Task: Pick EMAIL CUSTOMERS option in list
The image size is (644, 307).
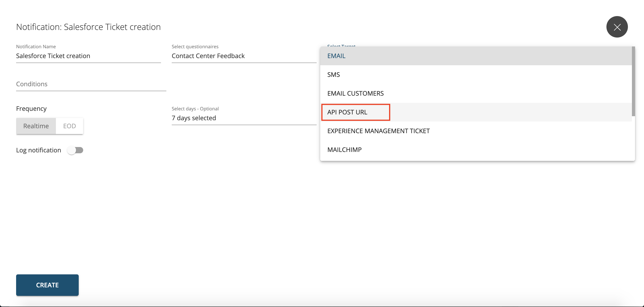Action: point(476,93)
